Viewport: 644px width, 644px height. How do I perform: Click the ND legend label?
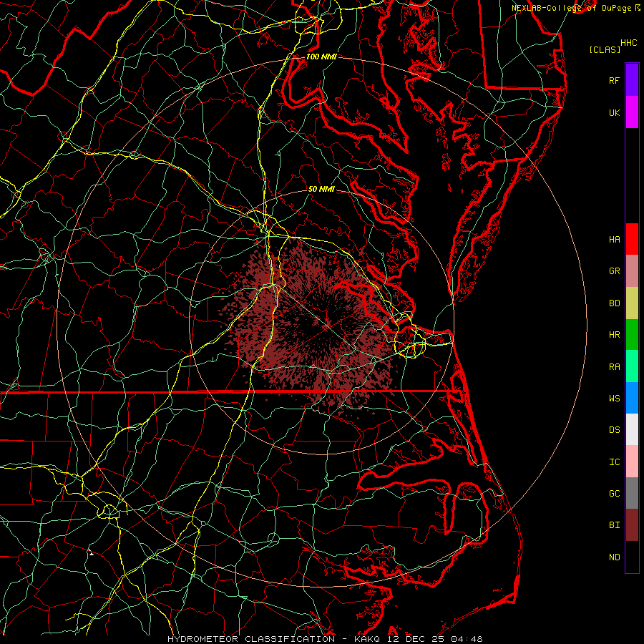pyautogui.click(x=615, y=557)
